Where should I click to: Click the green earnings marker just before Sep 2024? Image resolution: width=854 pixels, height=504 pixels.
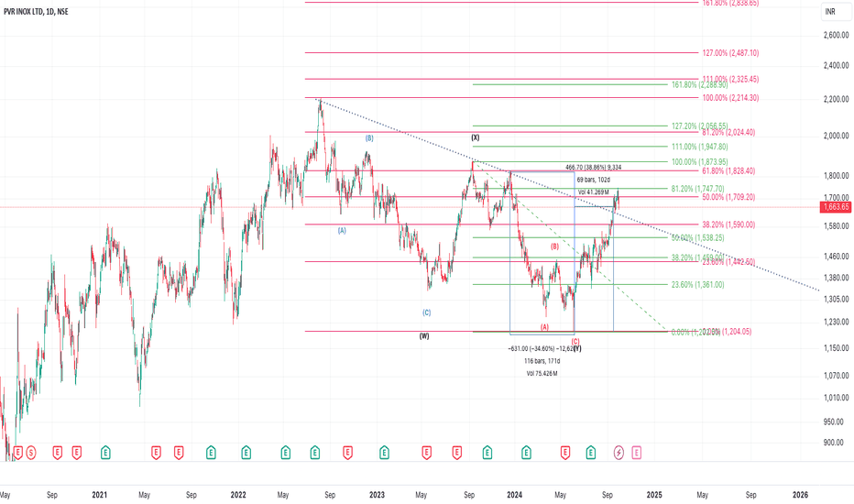(x=590, y=453)
